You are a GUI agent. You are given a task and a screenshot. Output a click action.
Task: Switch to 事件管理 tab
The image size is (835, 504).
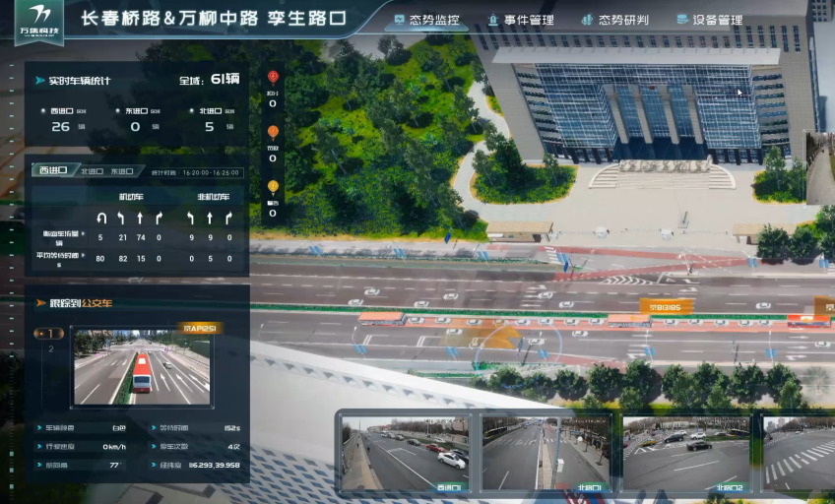click(x=521, y=20)
